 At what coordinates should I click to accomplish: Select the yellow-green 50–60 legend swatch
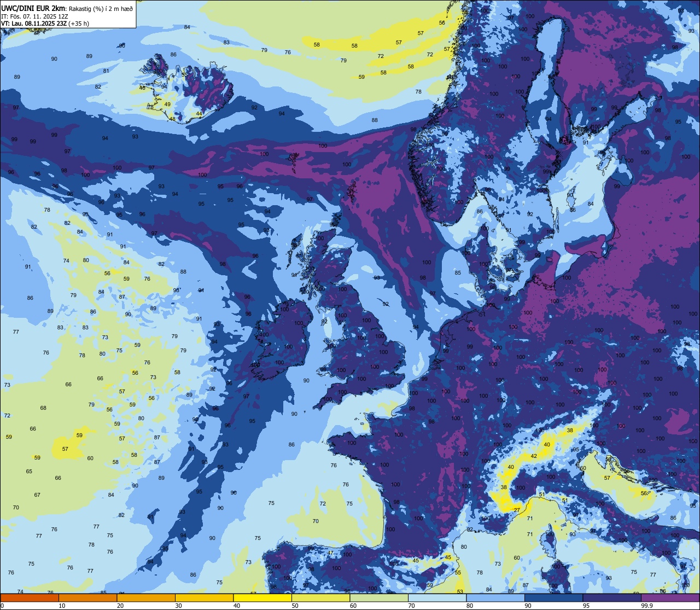point(320,597)
